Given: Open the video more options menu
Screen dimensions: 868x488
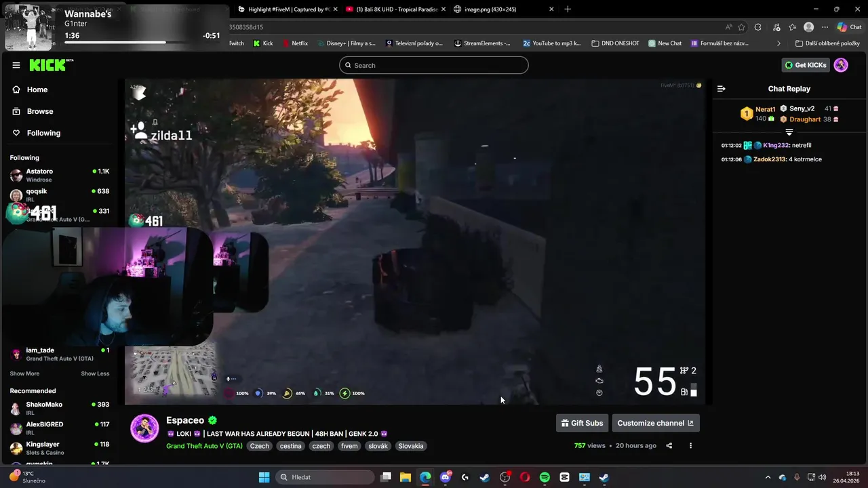Looking at the screenshot, I should point(690,445).
